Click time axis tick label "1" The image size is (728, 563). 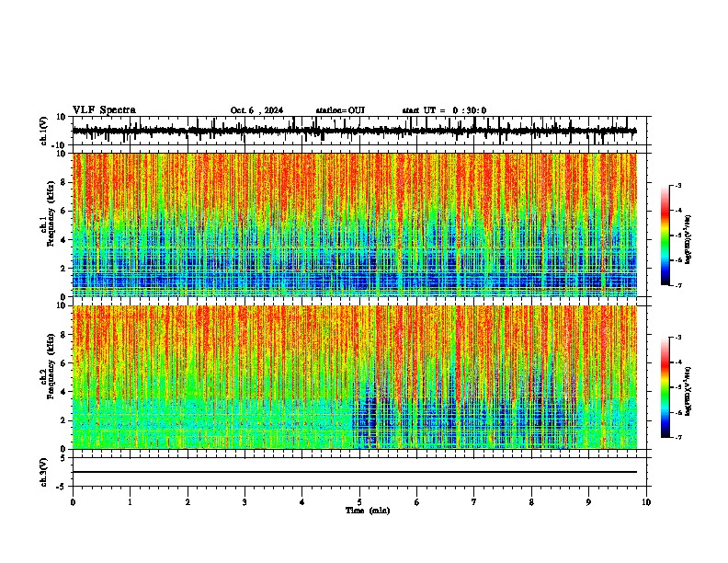coord(130,502)
